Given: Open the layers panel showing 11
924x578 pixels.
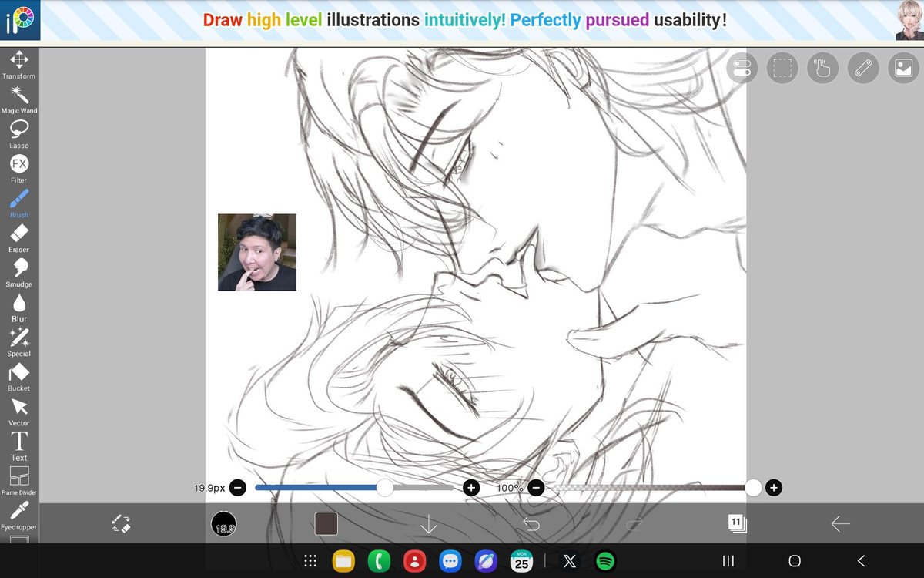Looking at the screenshot, I should tap(737, 524).
